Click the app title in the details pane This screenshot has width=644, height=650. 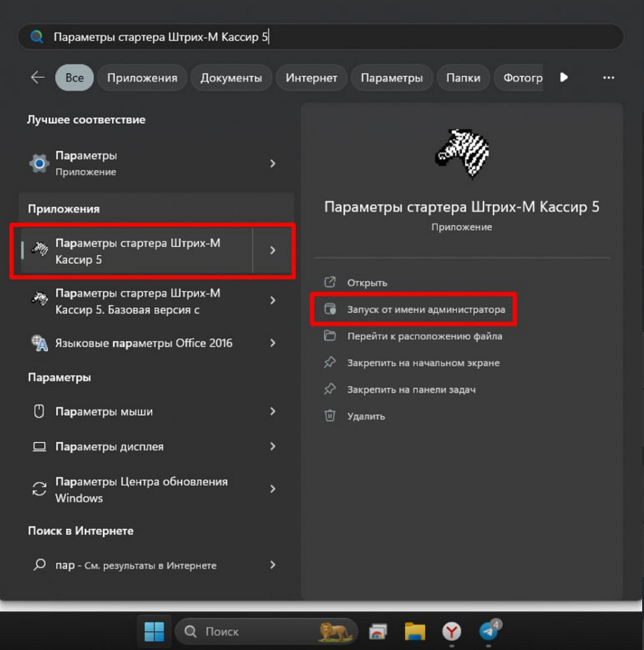462,207
